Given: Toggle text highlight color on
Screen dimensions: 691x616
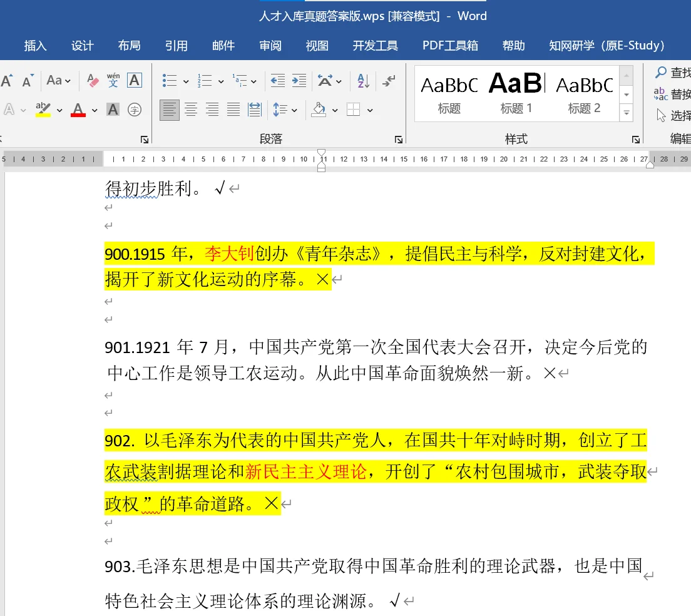Looking at the screenshot, I should tap(42, 109).
